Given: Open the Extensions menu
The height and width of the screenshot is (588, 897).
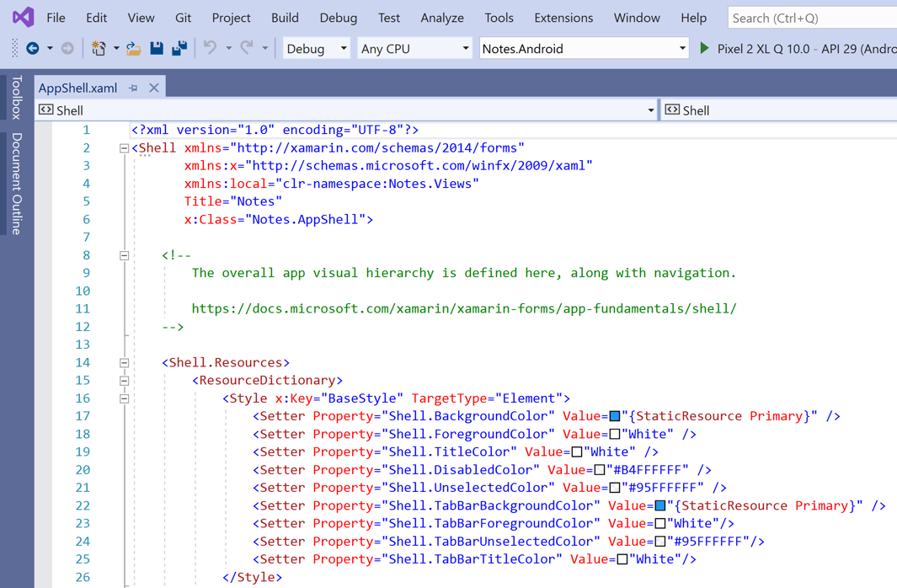Looking at the screenshot, I should [x=563, y=17].
